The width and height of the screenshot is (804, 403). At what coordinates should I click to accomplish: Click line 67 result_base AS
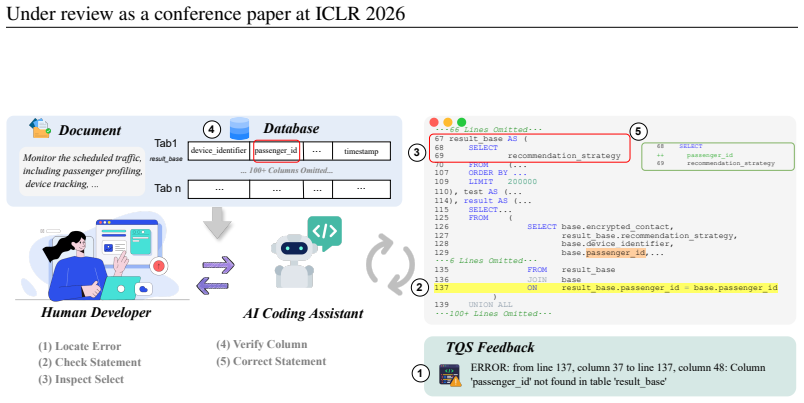coord(480,138)
